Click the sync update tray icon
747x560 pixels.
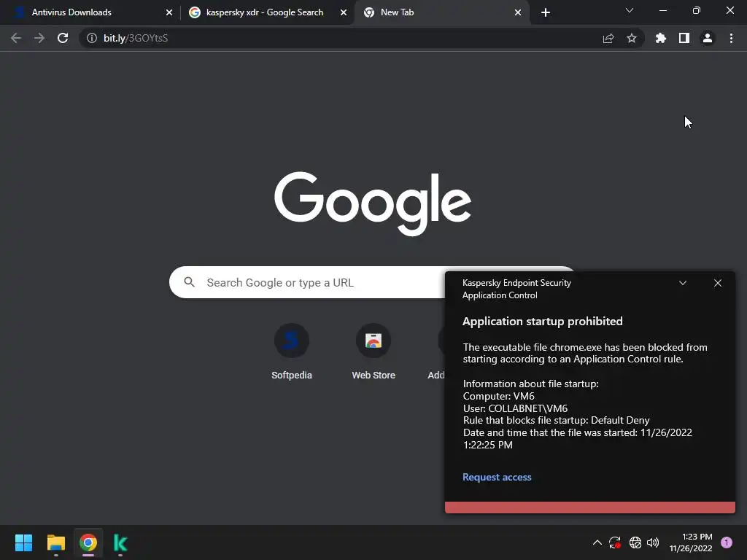point(615,542)
